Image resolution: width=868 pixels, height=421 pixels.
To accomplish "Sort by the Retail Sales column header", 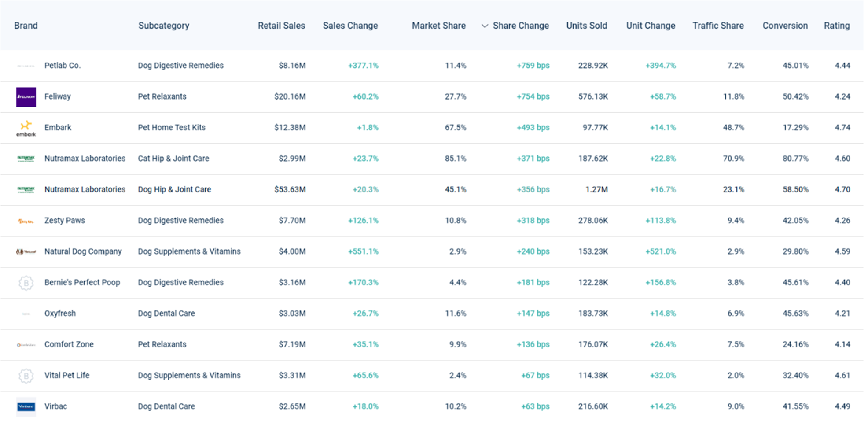I will [281, 26].
